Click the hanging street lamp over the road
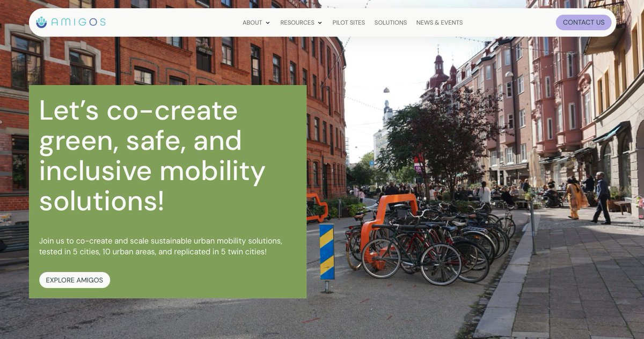Viewport: 644px width, 339px height. 386,90
